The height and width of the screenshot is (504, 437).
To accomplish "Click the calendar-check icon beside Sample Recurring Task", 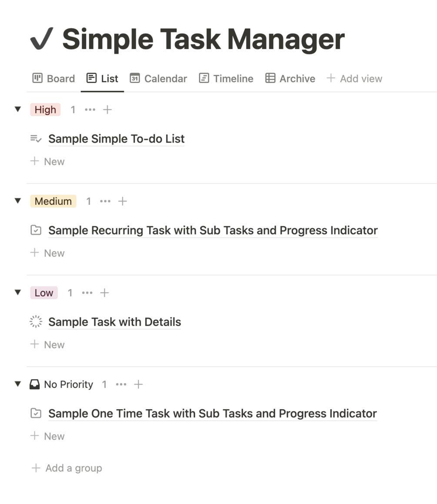I will click(36, 230).
